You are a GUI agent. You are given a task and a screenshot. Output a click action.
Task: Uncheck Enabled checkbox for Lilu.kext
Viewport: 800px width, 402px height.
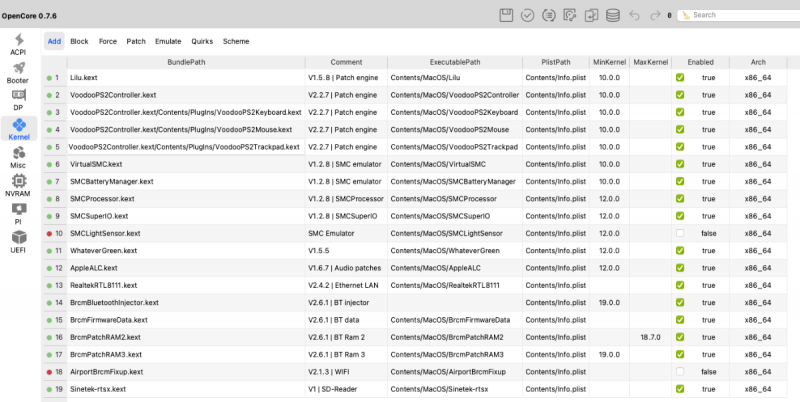[x=680, y=78]
